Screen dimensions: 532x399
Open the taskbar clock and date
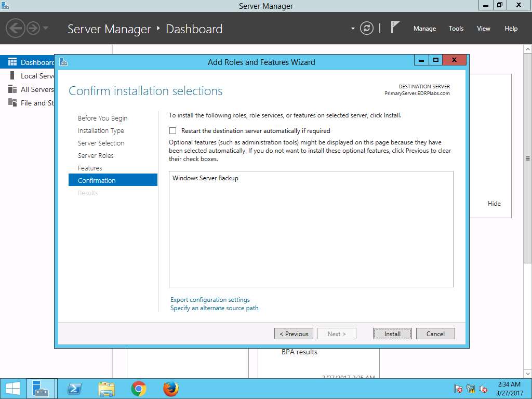pos(509,389)
